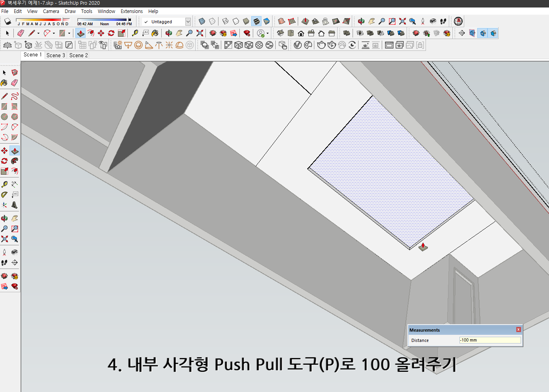Open the Add Location globe tool

pos(458,21)
